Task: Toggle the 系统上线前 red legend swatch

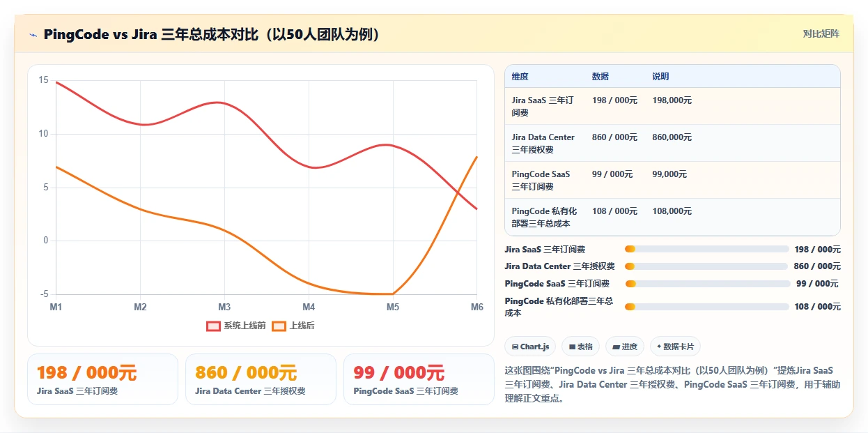Action: coord(213,326)
